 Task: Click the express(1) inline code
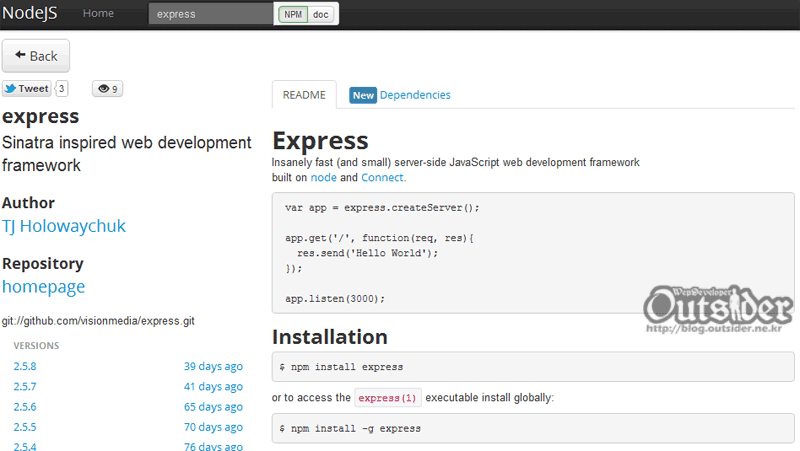388,397
